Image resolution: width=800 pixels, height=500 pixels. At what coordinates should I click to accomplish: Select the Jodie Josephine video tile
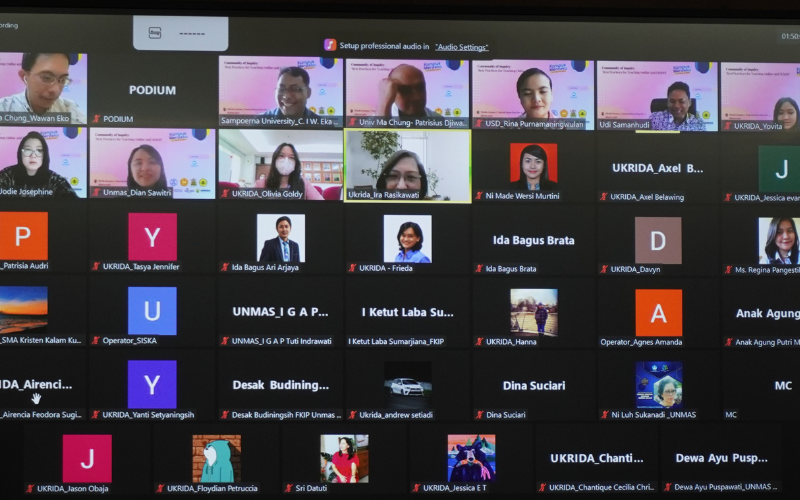click(x=43, y=162)
